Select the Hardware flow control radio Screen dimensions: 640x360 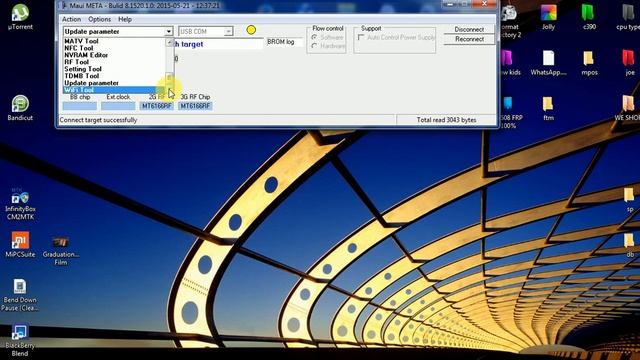(x=314, y=46)
